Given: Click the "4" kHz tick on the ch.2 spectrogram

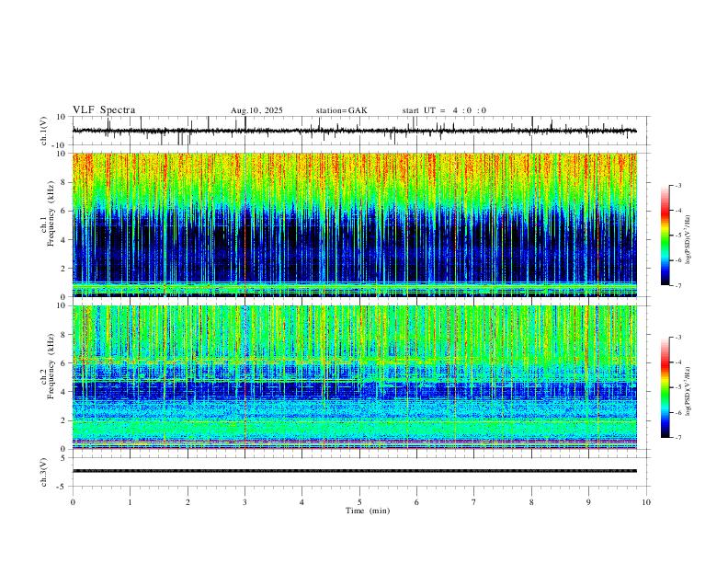Looking at the screenshot, I should pos(64,392).
